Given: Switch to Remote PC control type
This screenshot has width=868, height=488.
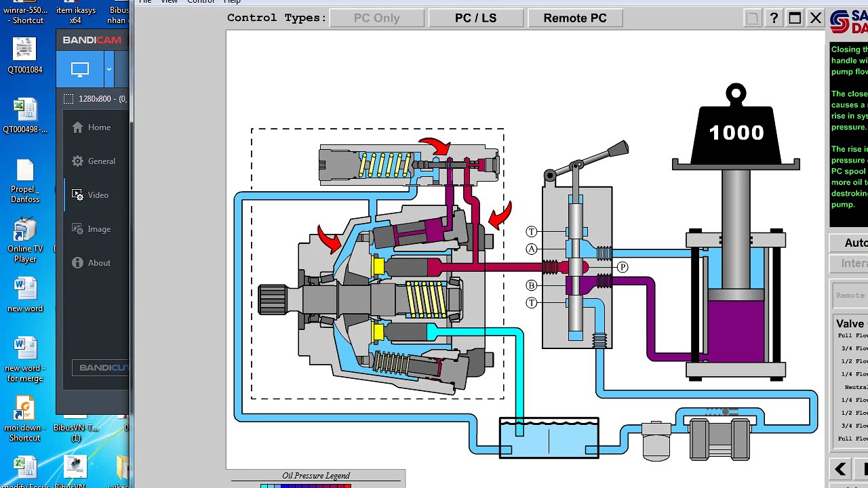Looking at the screenshot, I should pyautogui.click(x=575, y=18).
